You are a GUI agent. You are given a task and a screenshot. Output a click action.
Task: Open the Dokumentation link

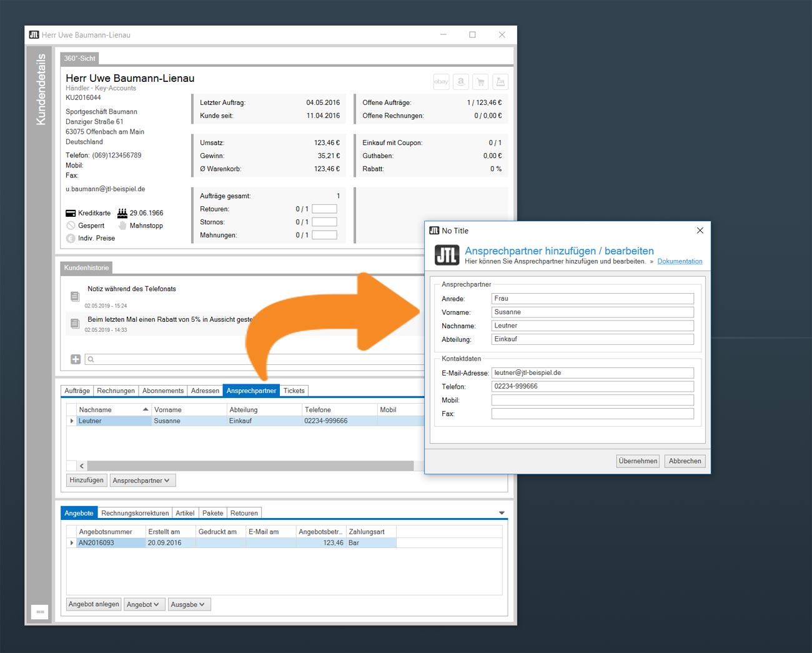(x=680, y=261)
